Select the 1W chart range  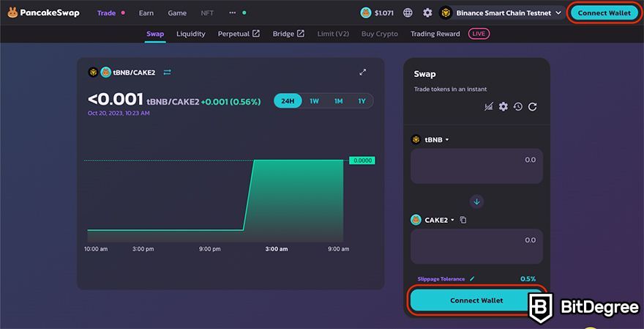(314, 101)
